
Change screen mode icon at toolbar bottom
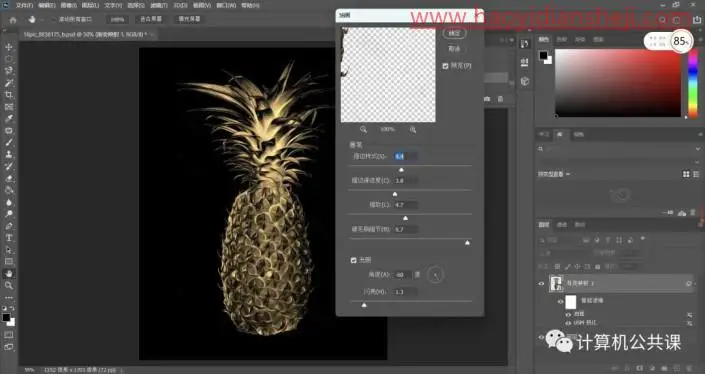(x=9, y=347)
